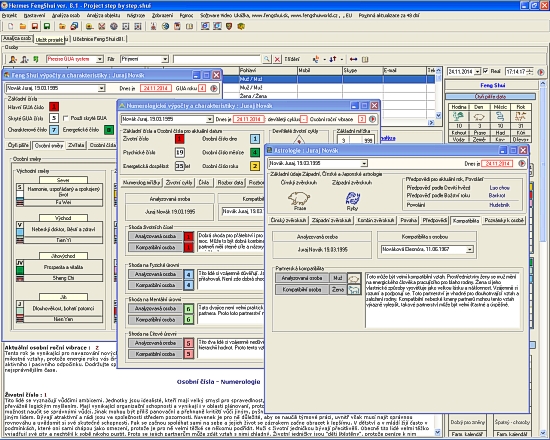The height and width of the screenshot is (440, 550).
Task: Click the red shield toolbar icon
Action: click(229, 26)
